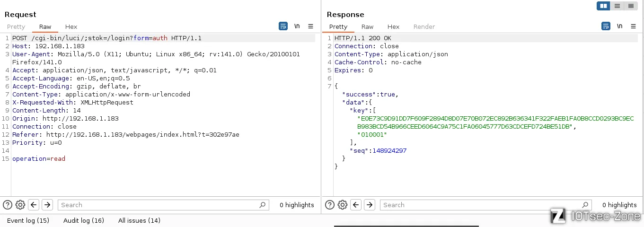Show non-printable characters in Request panel
Screen dimensions: 644x227
(x=297, y=26)
